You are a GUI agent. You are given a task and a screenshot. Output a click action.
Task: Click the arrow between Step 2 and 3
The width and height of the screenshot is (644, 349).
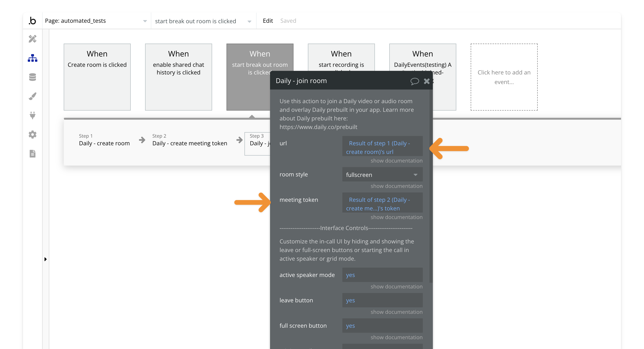click(239, 140)
